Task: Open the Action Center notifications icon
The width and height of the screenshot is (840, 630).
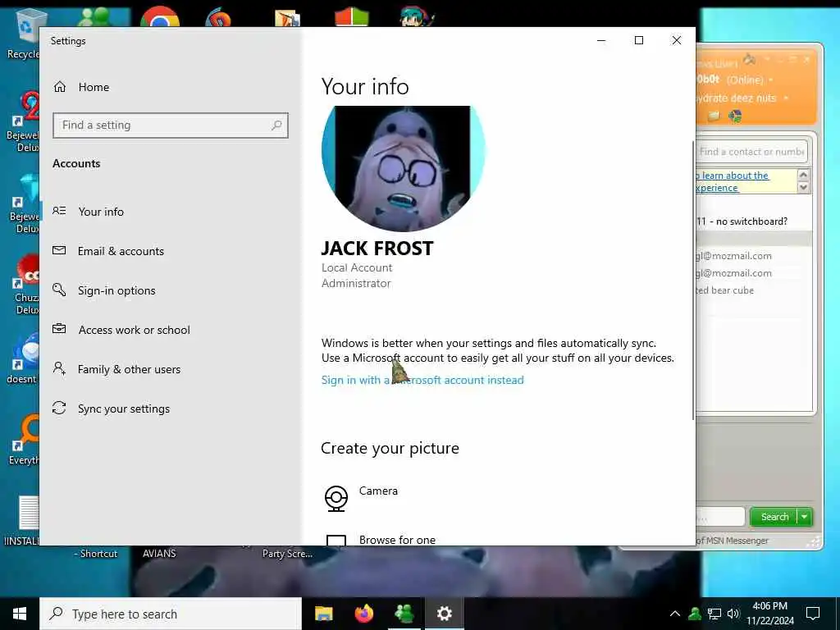Action: (813, 614)
